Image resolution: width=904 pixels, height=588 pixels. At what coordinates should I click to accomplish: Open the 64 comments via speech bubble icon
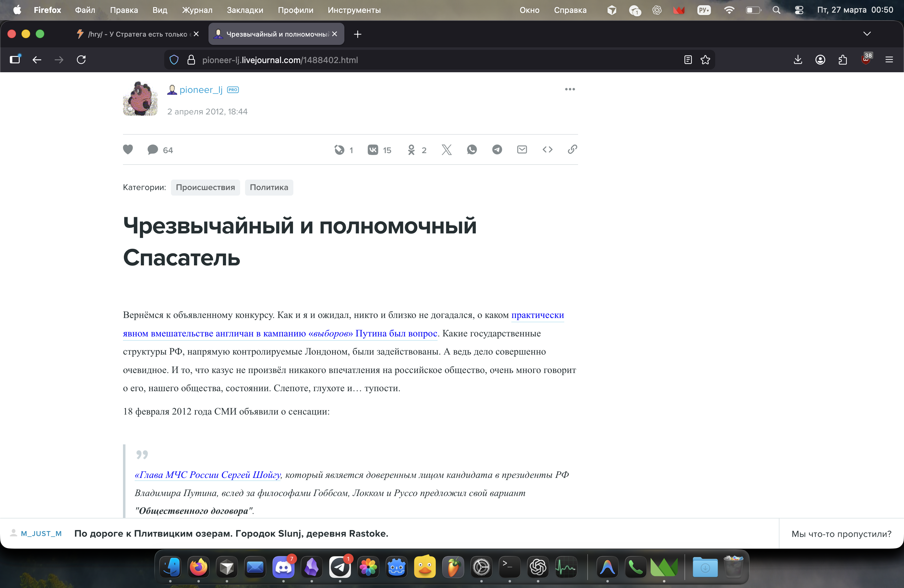pos(160,150)
